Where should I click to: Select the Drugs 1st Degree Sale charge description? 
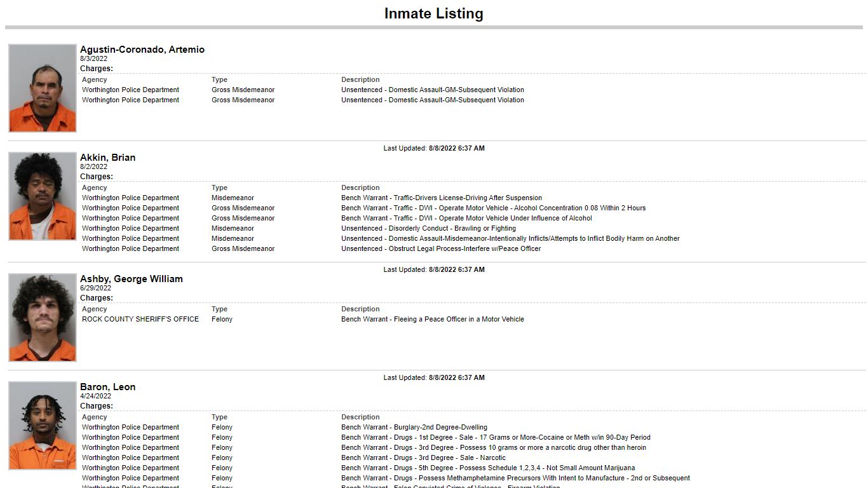(x=496, y=438)
